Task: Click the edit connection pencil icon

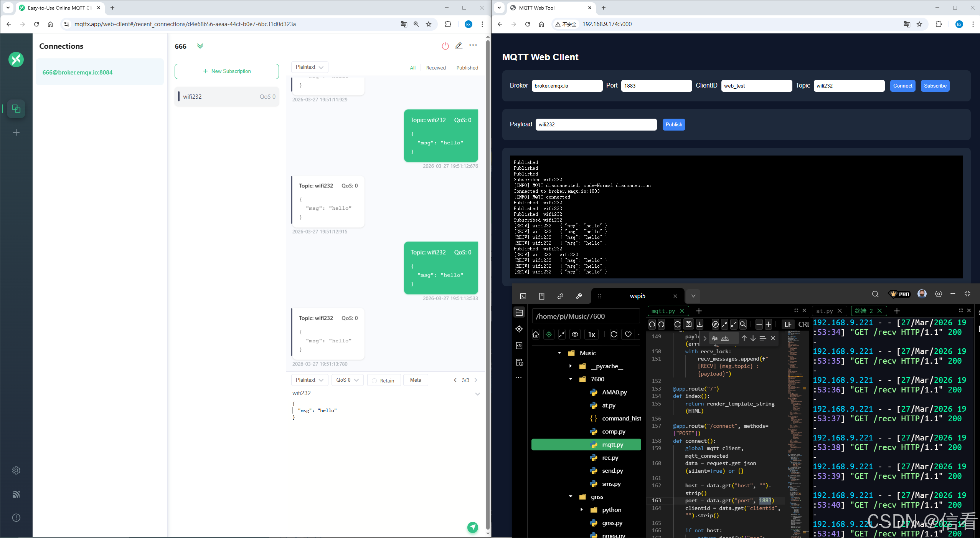Action: coord(459,46)
